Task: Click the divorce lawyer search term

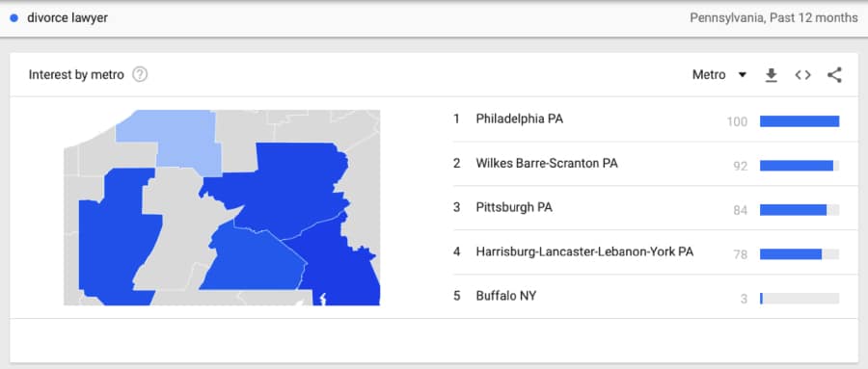Action: 68,18
